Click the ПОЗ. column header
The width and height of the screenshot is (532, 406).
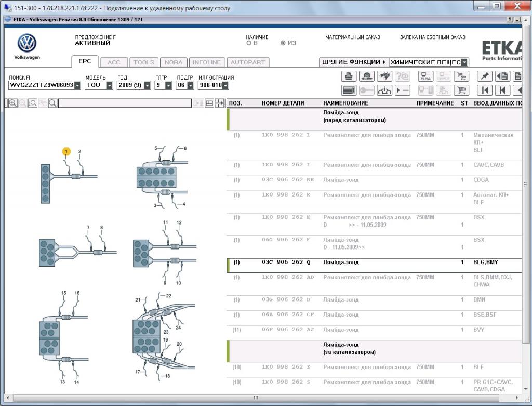[x=235, y=103]
